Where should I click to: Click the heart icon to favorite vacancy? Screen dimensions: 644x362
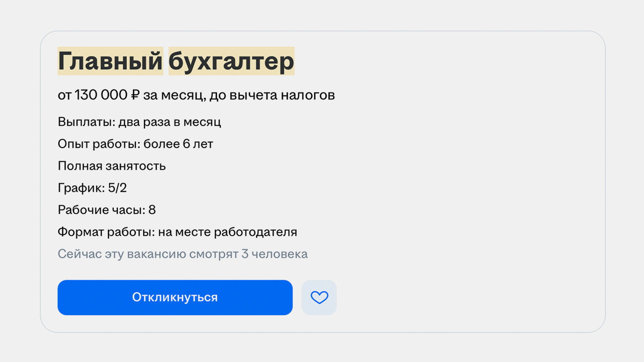pos(319,298)
